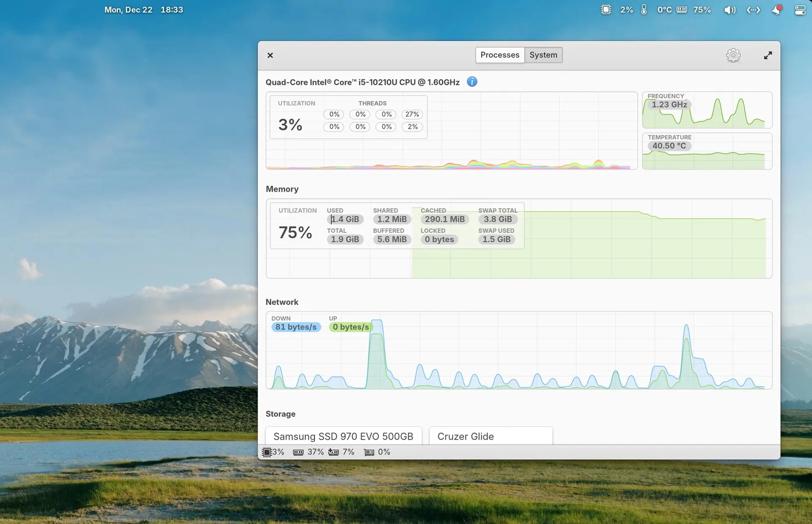The height and width of the screenshot is (524, 812).
Task: Click swap memory icon in status bar
Action: click(334, 452)
